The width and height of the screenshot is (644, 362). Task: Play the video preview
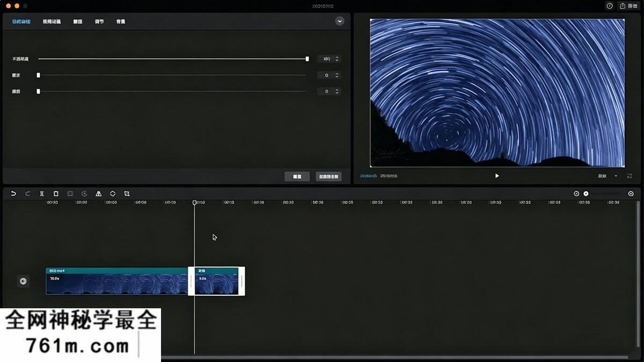497,176
